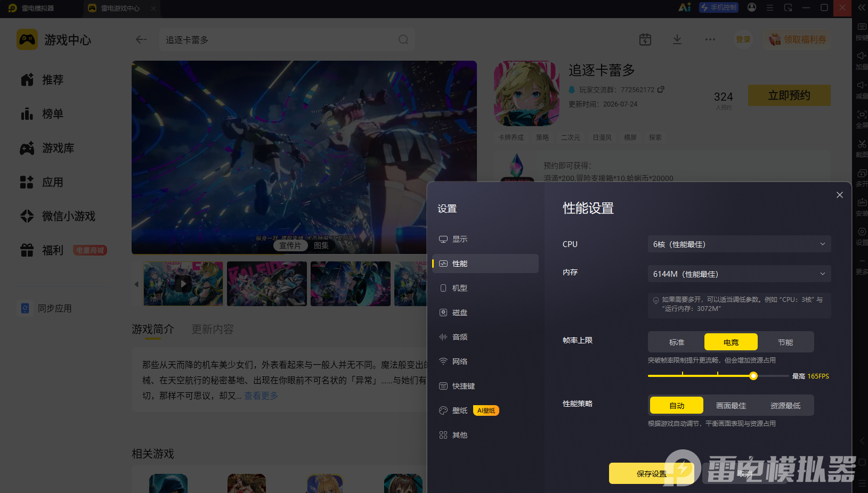Click 保存设置 to save settings

point(651,473)
